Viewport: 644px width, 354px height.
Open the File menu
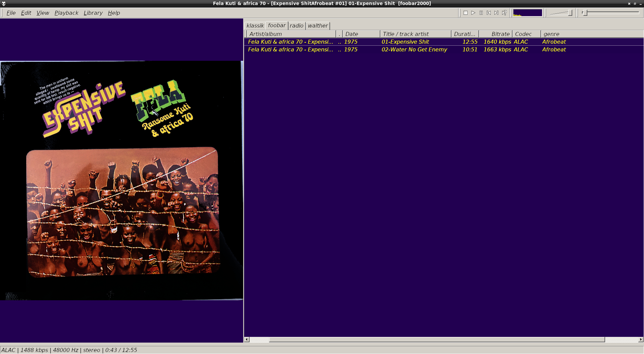click(11, 13)
